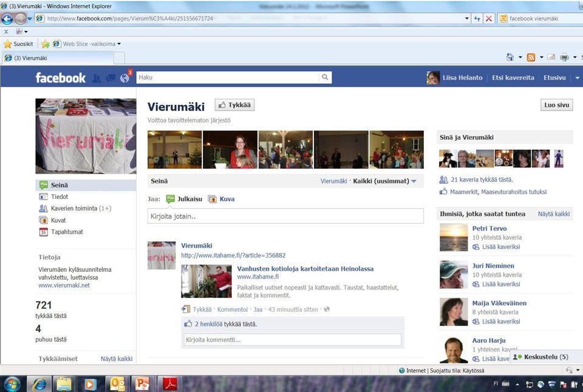
Task: Open a new blank browser tab
Action: (x=119, y=58)
